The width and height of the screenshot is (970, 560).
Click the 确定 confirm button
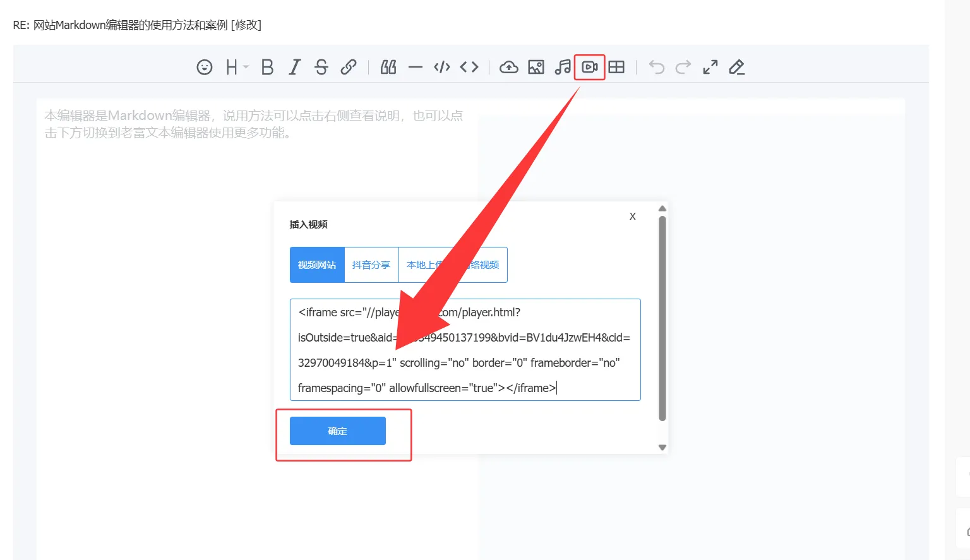pos(337,431)
